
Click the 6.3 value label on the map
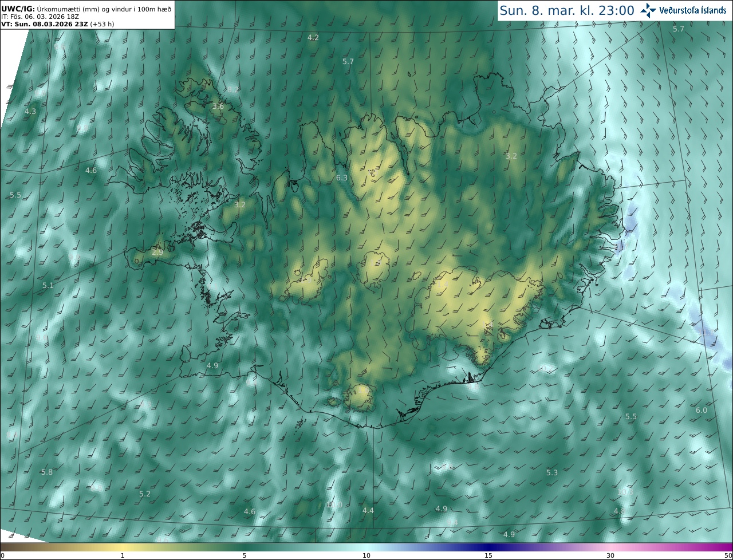point(342,178)
